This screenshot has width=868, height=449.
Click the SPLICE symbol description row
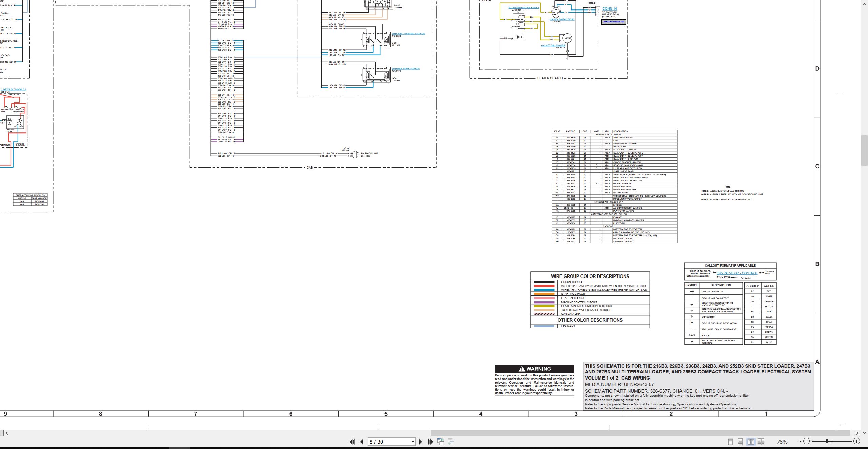point(713,335)
